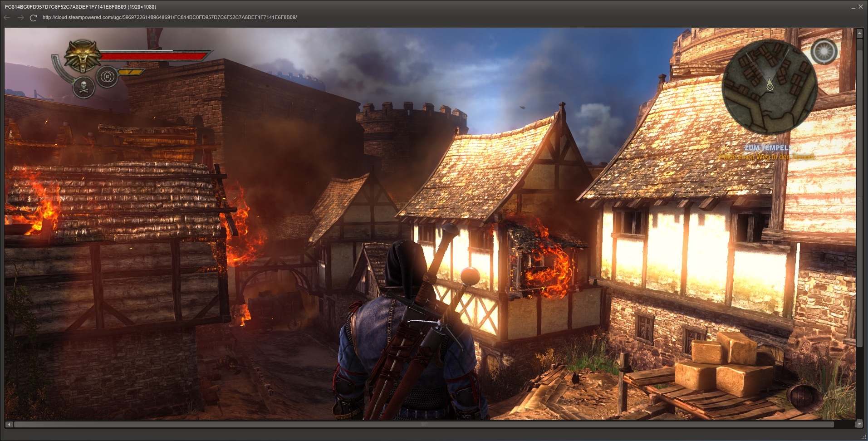Click the vertical scrollbar thumb
The height and width of the screenshot is (441, 868).
[x=859, y=195]
